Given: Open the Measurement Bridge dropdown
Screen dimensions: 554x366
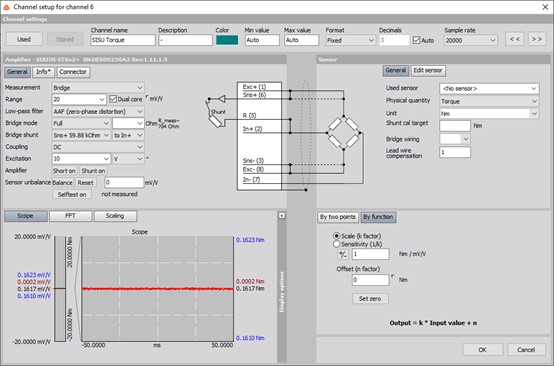Looking at the screenshot, I should [98, 88].
